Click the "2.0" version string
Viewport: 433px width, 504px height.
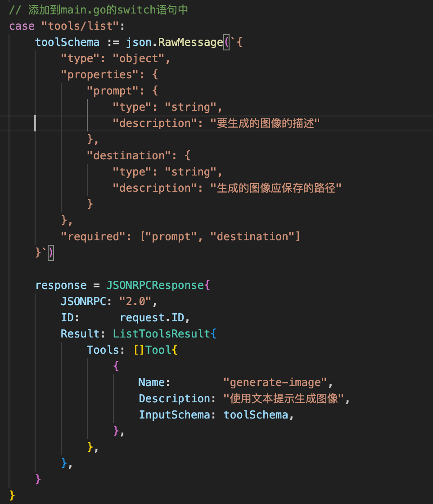point(135,301)
